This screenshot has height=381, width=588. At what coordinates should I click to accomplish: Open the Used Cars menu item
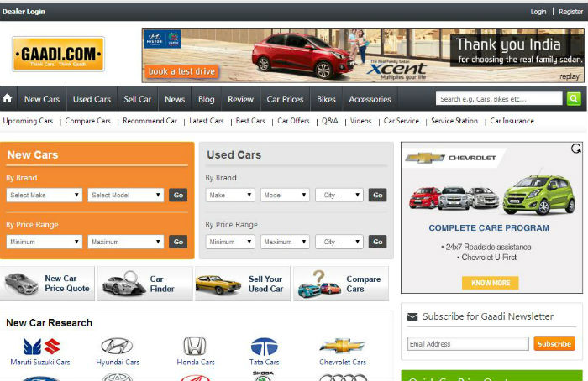tap(92, 99)
